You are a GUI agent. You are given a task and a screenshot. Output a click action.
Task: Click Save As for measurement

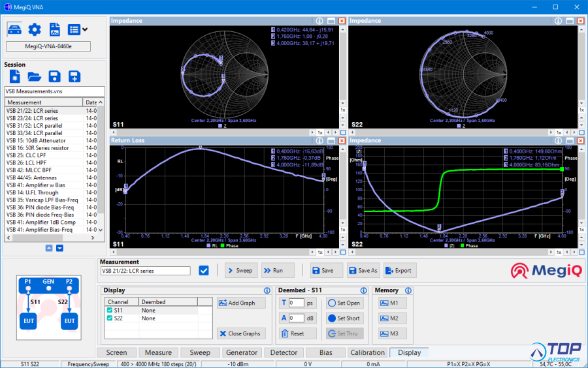click(x=363, y=271)
